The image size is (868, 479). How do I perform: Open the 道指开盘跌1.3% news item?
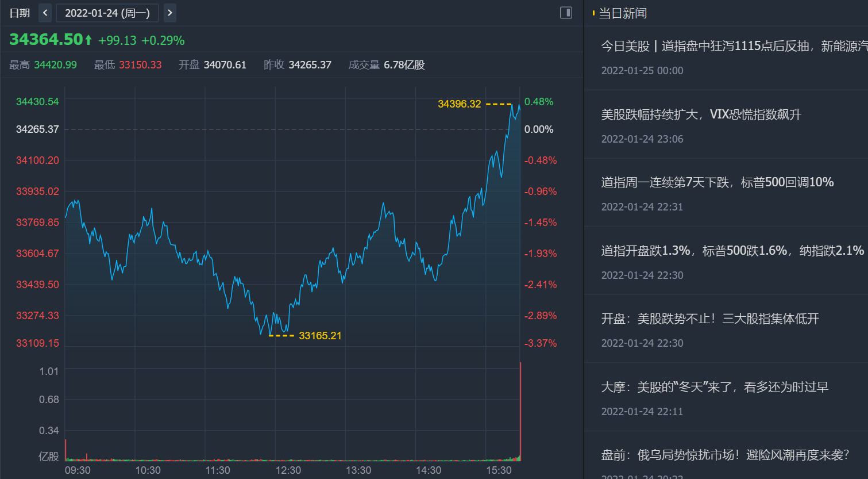732,251
